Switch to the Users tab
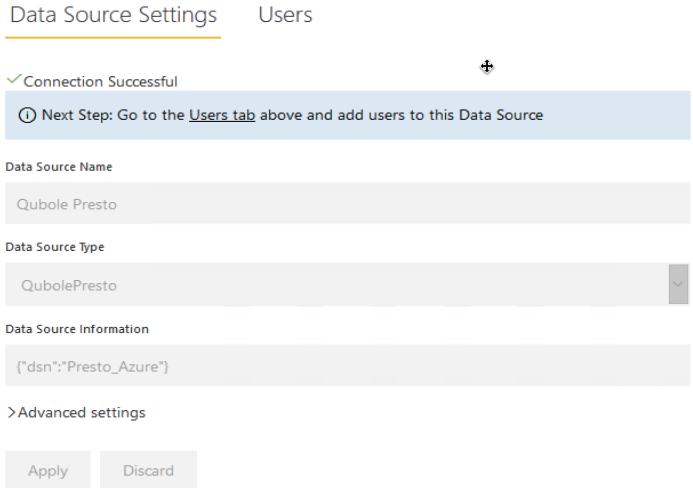This screenshot has height=492, width=693. point(285,15)
